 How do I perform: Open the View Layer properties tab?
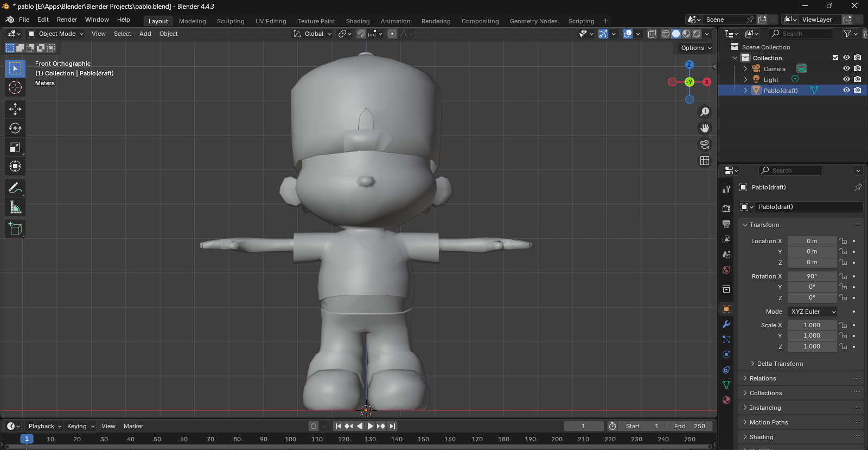726,239
